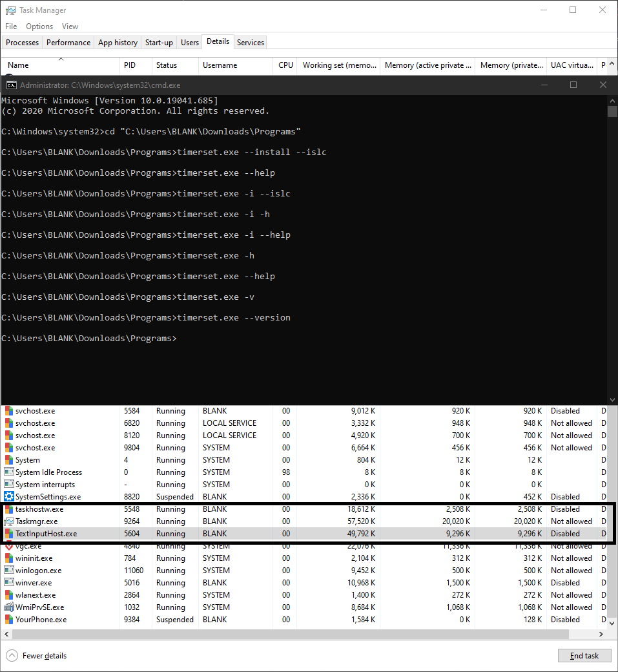Viewport: 618px width, 672px height.
Task: Click the cmd.exe window title icon
Action: [11, 85]
